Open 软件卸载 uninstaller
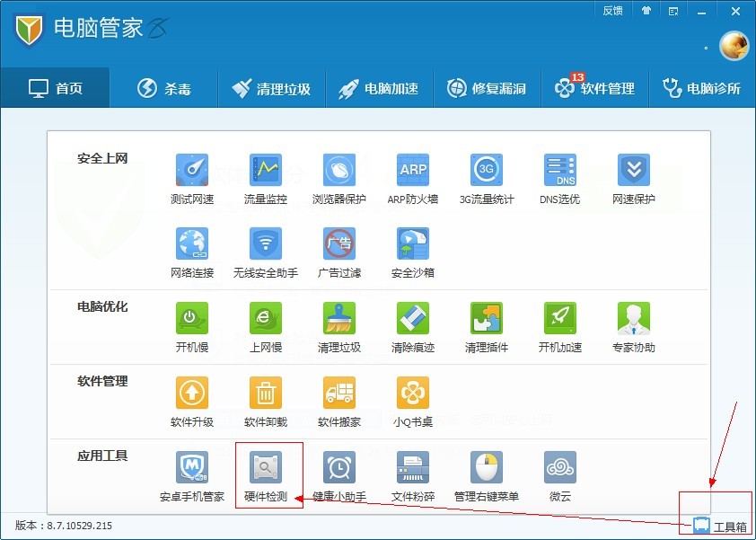 coord(266,403)
